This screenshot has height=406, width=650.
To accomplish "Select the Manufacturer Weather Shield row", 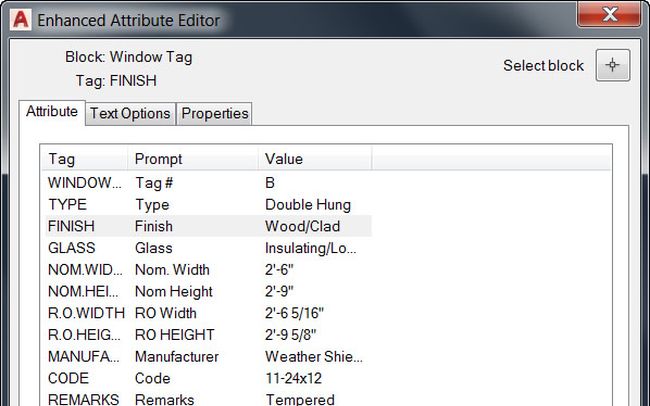I will pos(206,357).
